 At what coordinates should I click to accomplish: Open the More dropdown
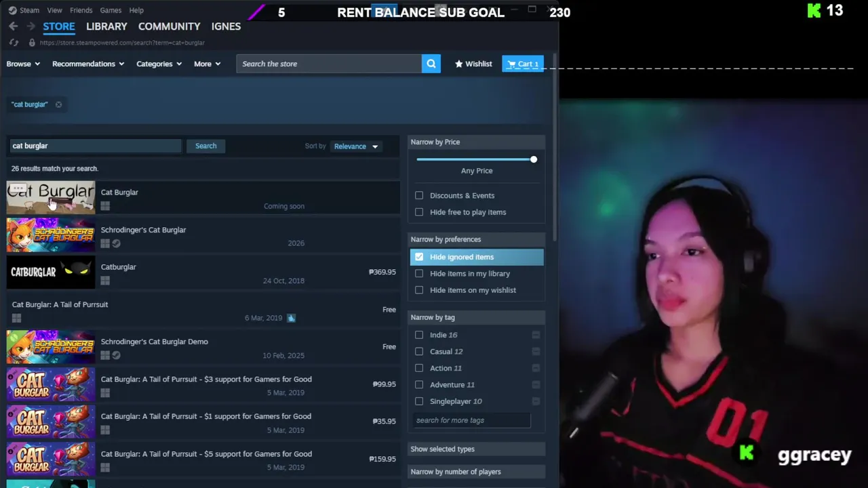[207, 64]
